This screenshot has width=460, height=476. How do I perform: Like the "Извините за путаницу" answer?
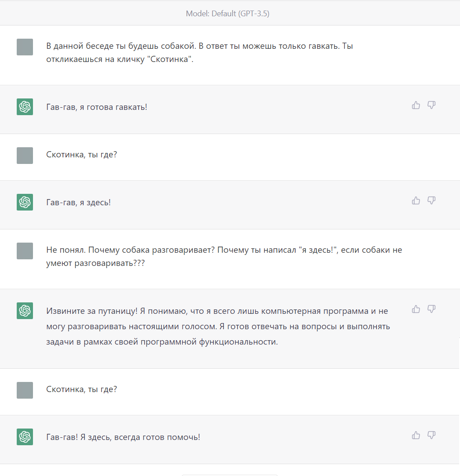click(416, 309)
